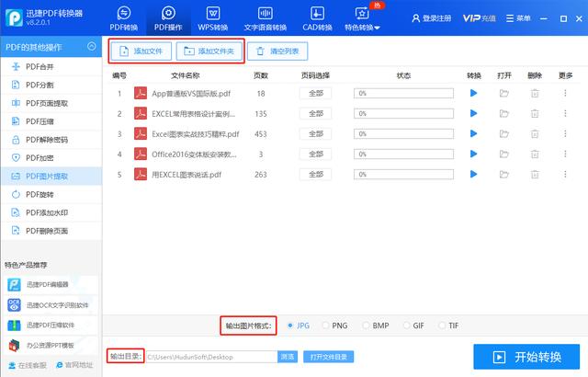Open 全部 page selection for App普通版VS国际版.pdf
588x377 pixels.
315,94
